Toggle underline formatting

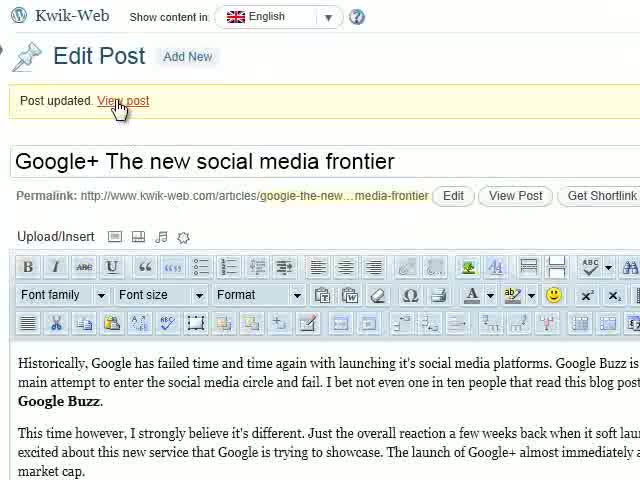(112, 267)
